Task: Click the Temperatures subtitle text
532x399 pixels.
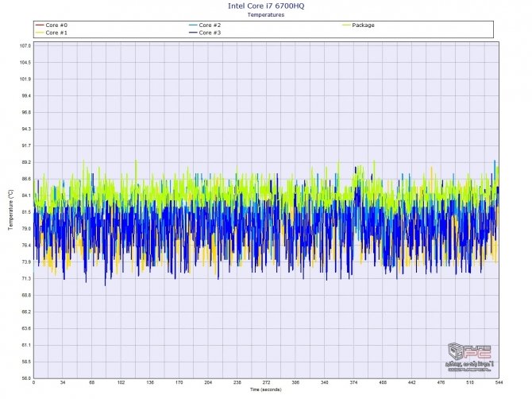Action: [266, 14]
